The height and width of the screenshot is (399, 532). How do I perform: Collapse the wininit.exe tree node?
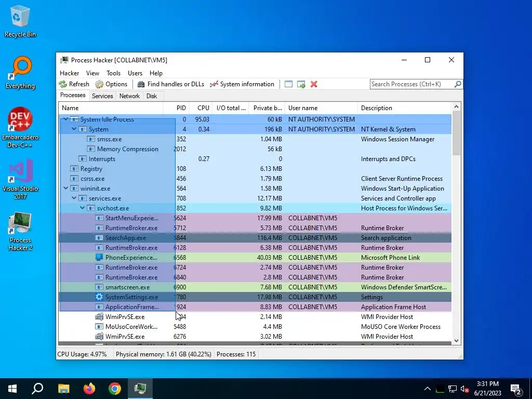coord(66,188)
